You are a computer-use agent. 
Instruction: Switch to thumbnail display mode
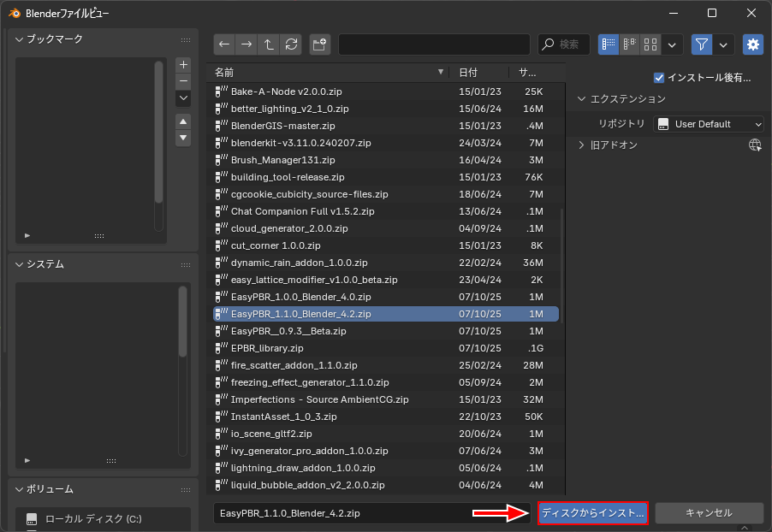click(x=650, y=44)
